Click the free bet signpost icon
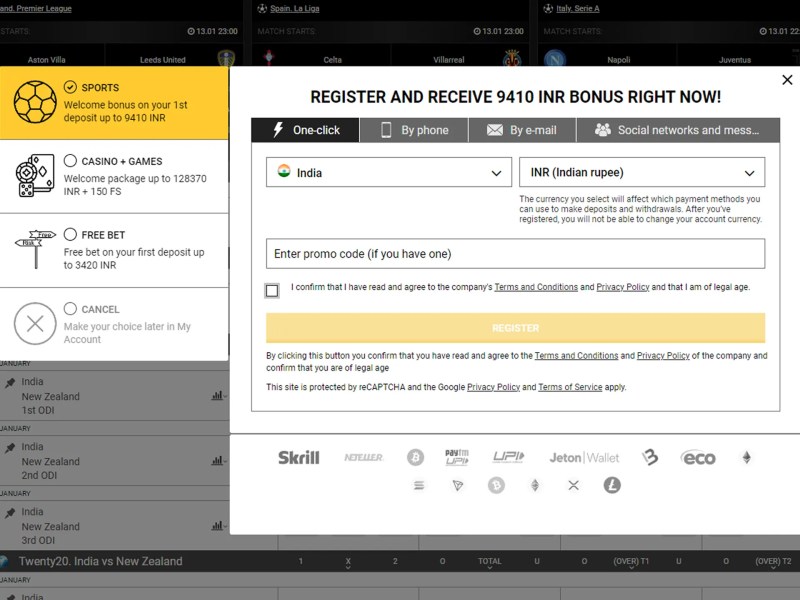This screenshot has width=800, height=600. click(36, 249)
